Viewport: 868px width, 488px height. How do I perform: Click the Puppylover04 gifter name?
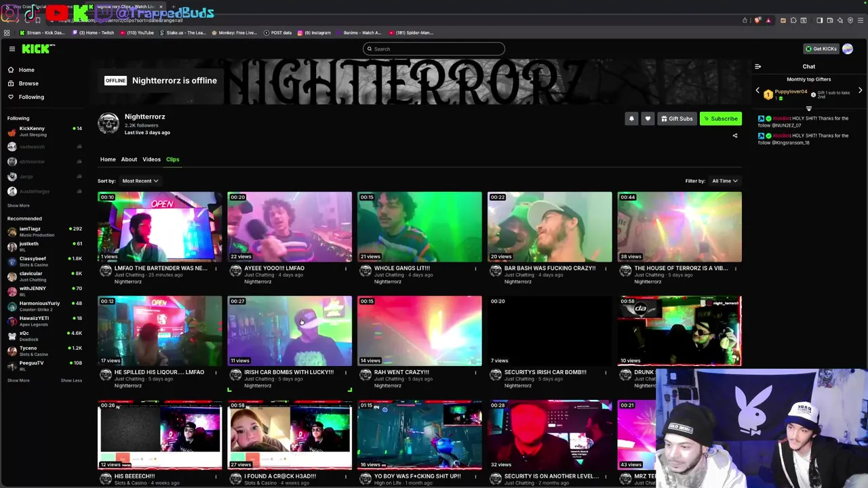point(791,91)
